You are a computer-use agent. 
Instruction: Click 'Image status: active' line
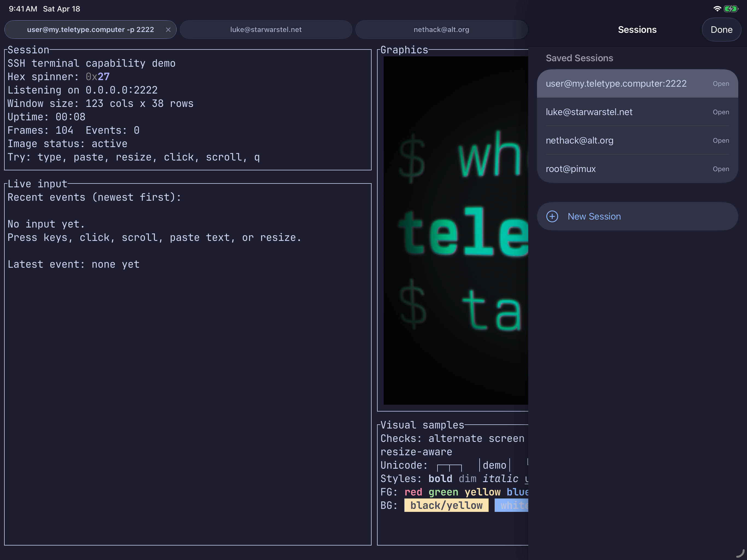click(x=67, y=144)
